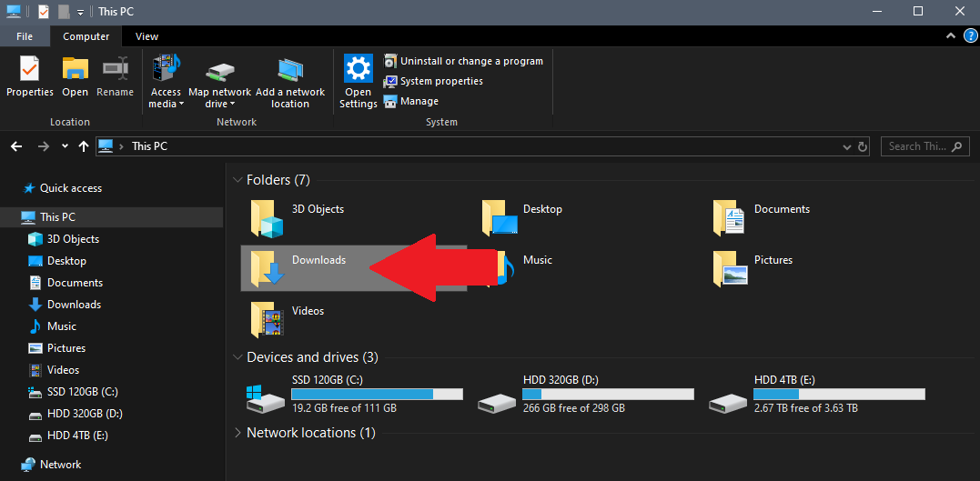
Task: Click the Search This PC box
Action: [x=925, y=146]
